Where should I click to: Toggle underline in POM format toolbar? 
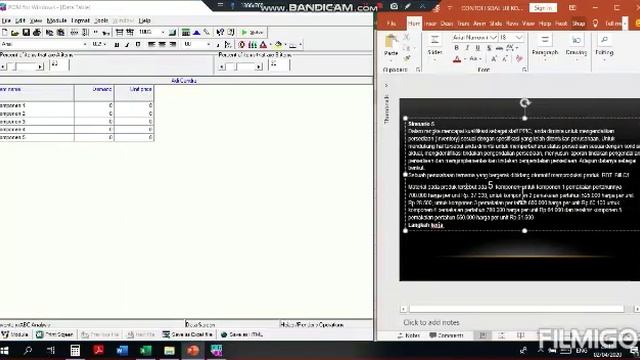click(x=138, y=44)
